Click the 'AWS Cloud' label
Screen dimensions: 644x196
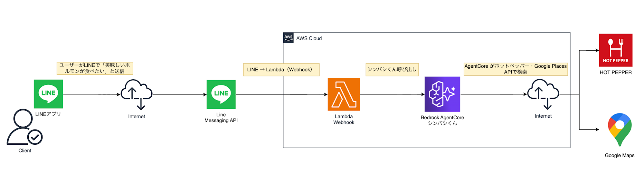(309, 38)
